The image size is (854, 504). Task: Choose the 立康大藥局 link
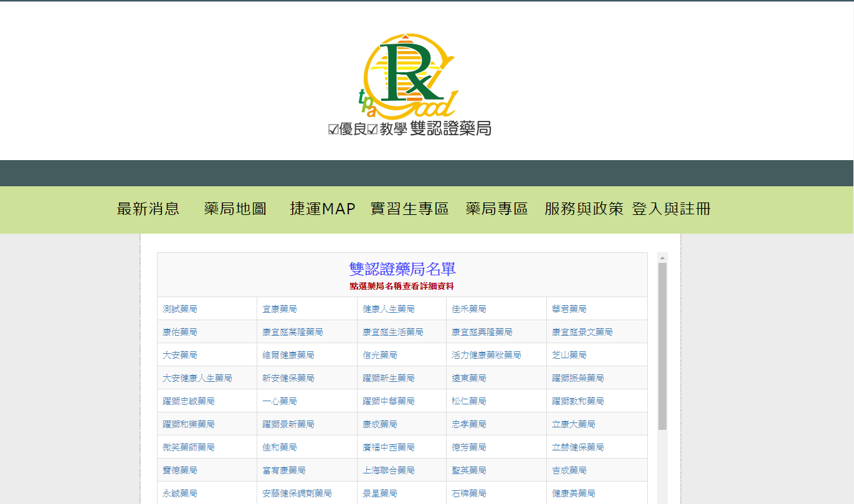pyautogui.click(x=574, y=424)
